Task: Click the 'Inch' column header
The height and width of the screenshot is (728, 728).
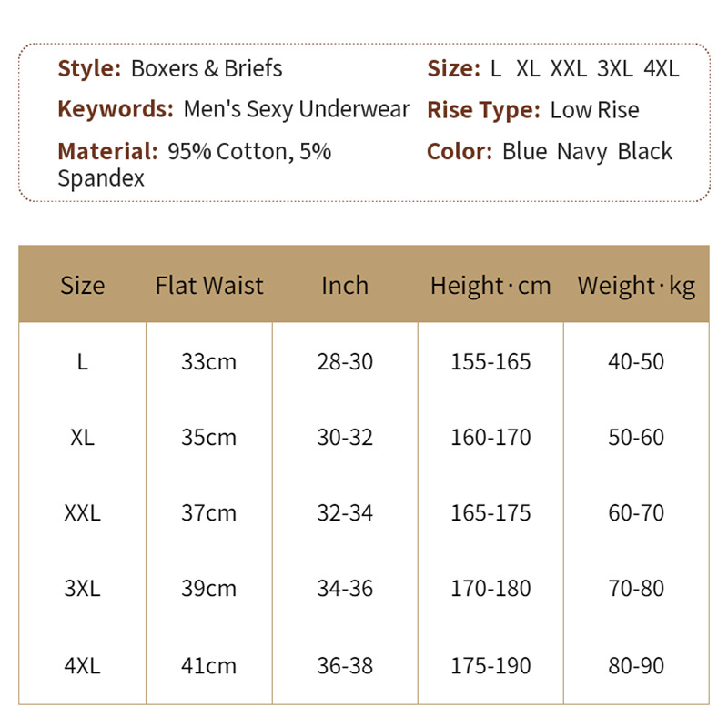Action: (345, 286)
